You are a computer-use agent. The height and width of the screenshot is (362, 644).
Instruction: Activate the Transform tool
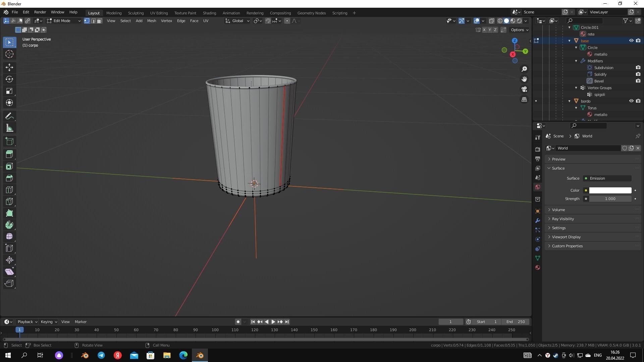[x=9, y=103]
